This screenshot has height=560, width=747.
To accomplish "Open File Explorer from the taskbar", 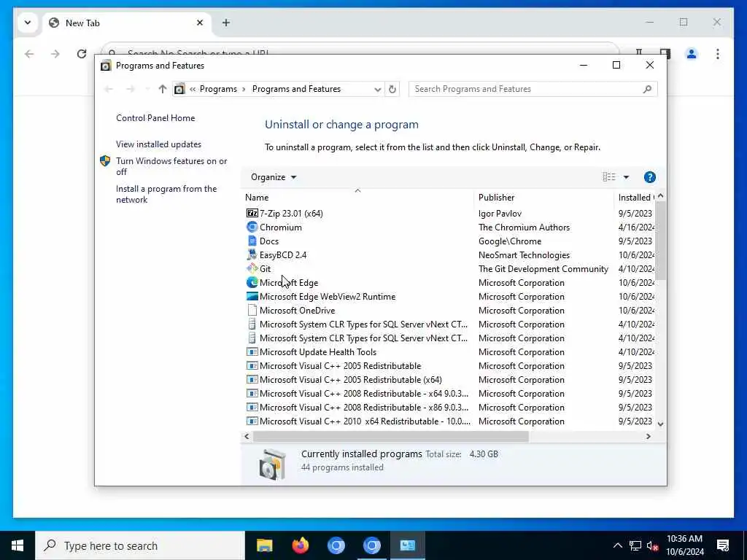I will pyautogui.click(x=264, y=545).
